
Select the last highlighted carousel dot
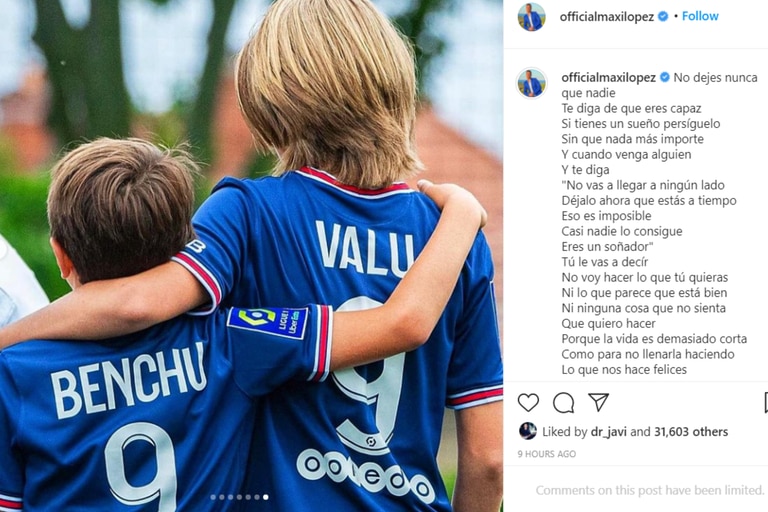click(x=265, y=497)
